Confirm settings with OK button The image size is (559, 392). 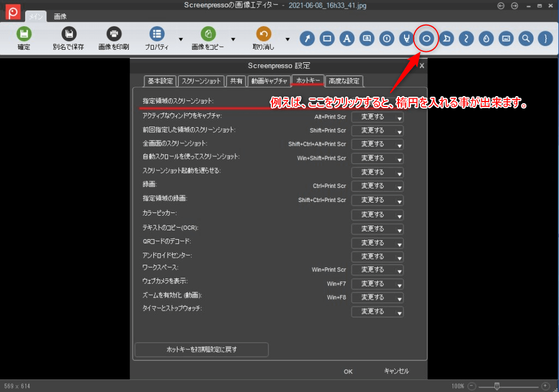tap(348, 372)
